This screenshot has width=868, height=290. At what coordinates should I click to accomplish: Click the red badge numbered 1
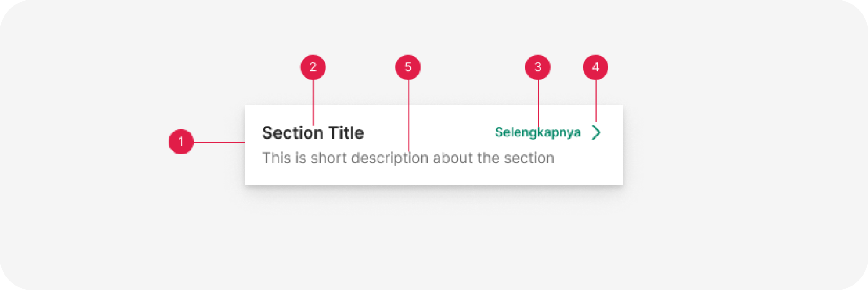point(181,142)
